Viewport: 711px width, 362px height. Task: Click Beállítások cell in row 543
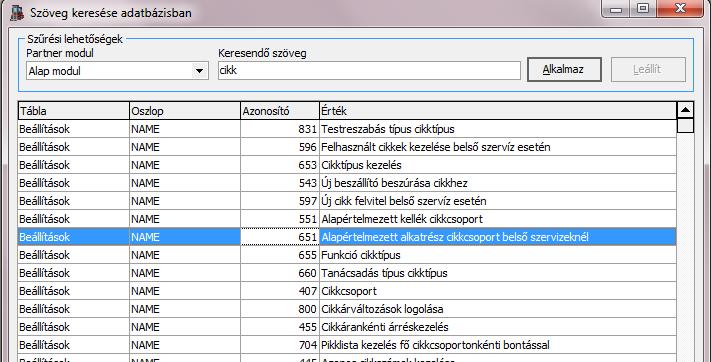(x=73, y=183)
